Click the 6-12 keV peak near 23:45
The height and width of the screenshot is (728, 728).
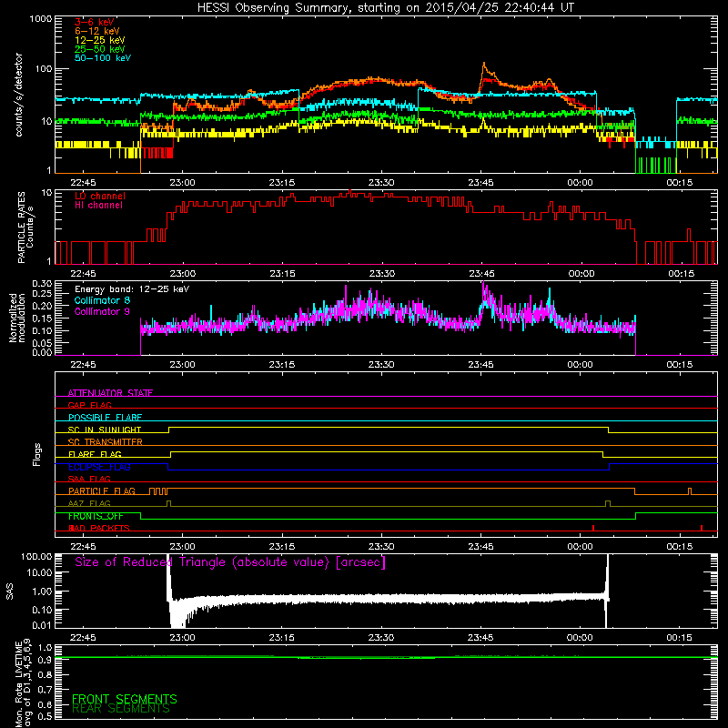(484, 64)
